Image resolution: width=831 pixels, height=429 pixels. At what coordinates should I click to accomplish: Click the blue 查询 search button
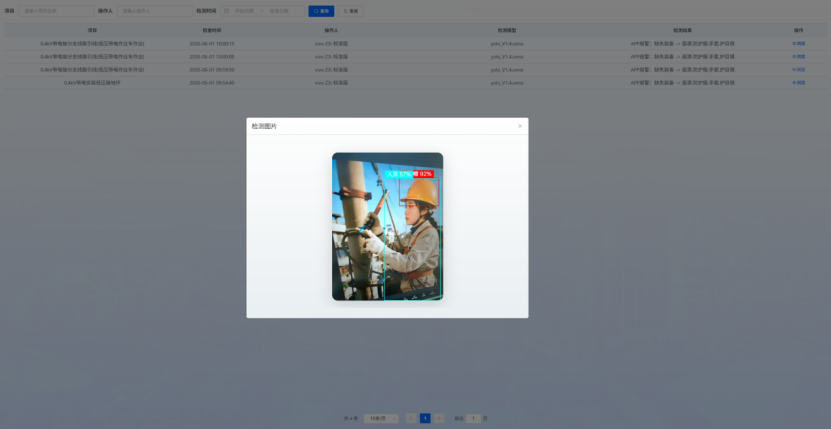pyautogui.click(x=321, y=11)
